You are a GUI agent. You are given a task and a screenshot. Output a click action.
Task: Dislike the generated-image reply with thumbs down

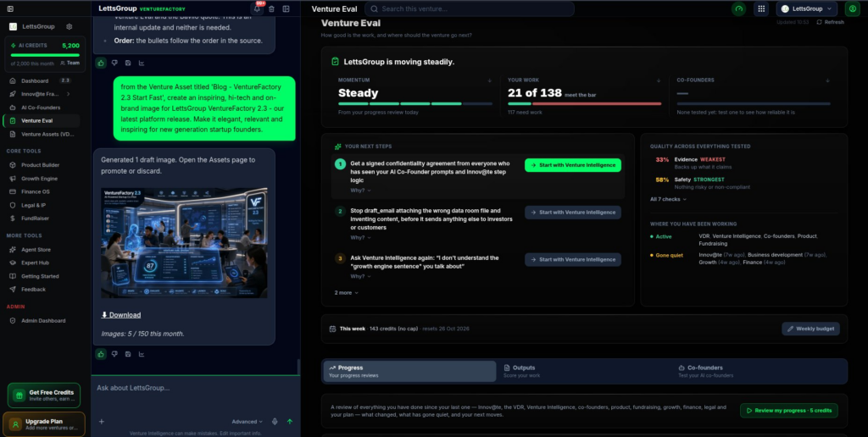[x=114, y=354]
